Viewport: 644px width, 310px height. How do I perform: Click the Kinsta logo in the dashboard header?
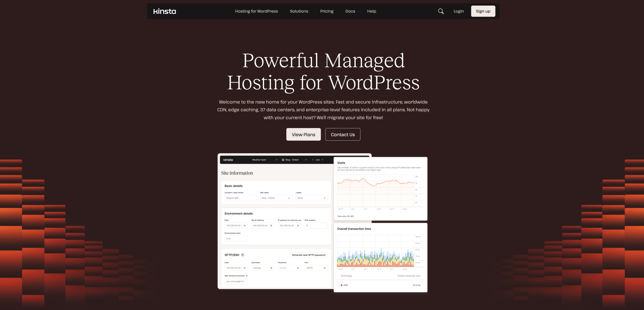[x=228, y=160]
